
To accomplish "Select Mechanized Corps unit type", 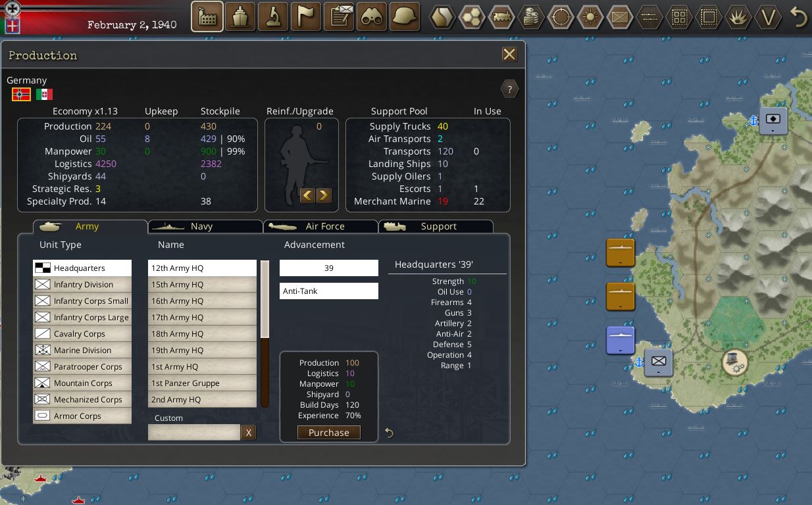I will click(x=82, y=400).
